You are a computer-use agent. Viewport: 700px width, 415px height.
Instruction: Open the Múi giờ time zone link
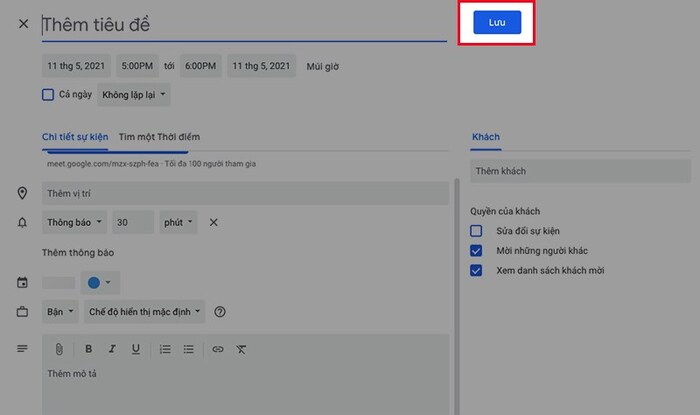pos(322,66)
